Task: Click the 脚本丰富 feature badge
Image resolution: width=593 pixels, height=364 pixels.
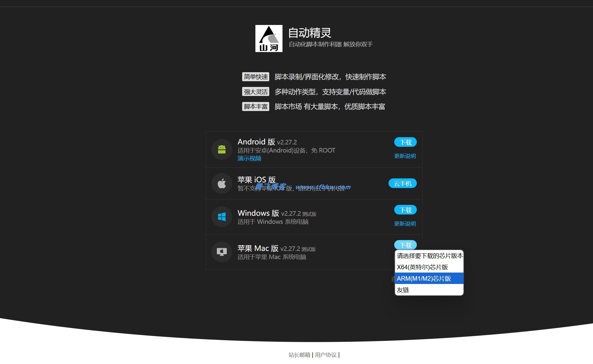Action: click(x=256, y=106)
